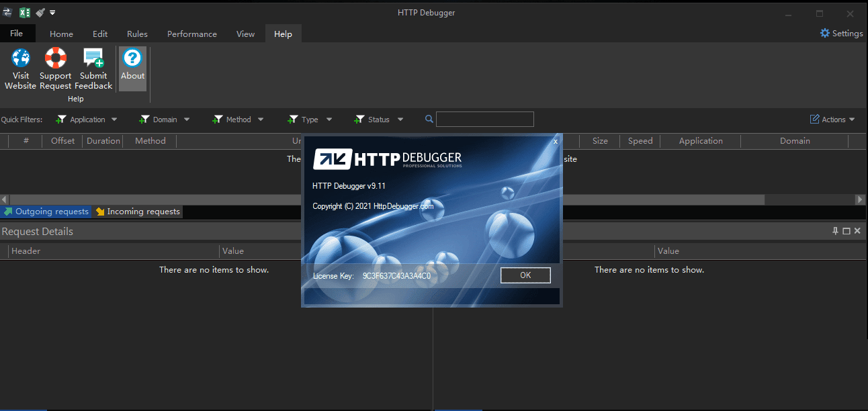Sort by the Duration column header
This screenshot has width=868, height=411.
click(103, 141)
